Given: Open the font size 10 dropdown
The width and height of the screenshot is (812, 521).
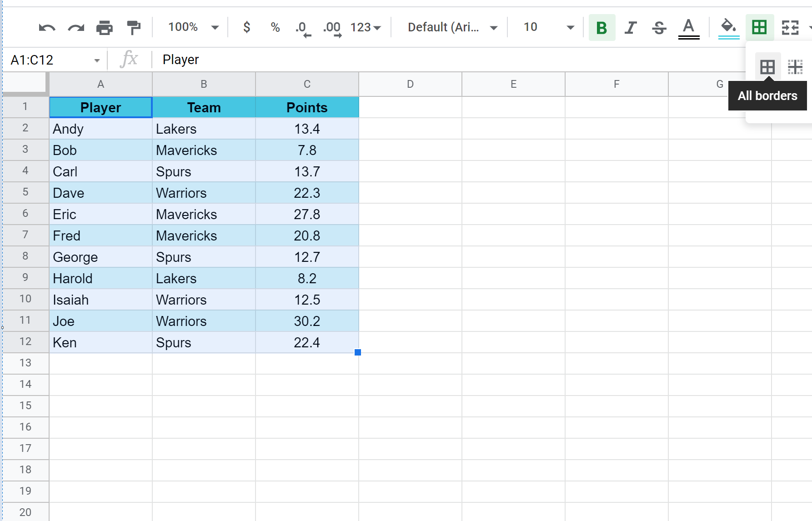Looking at the screenshot, I should [x=548, y=27].
